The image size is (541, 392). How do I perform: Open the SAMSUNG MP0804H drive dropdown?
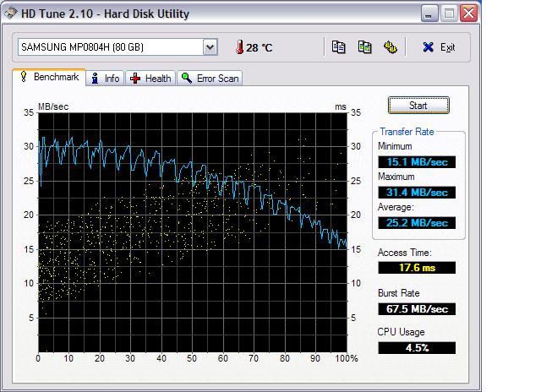point(210,46)
